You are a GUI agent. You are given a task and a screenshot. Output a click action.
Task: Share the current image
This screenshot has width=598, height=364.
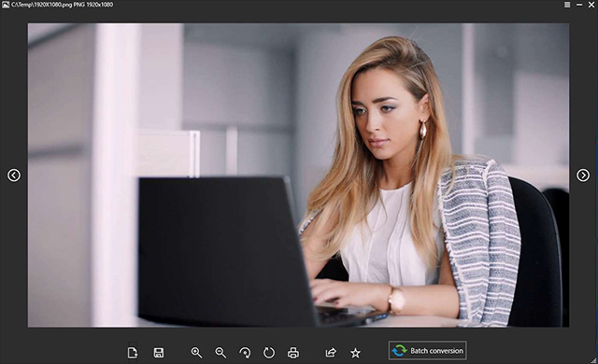pos(331,353)
